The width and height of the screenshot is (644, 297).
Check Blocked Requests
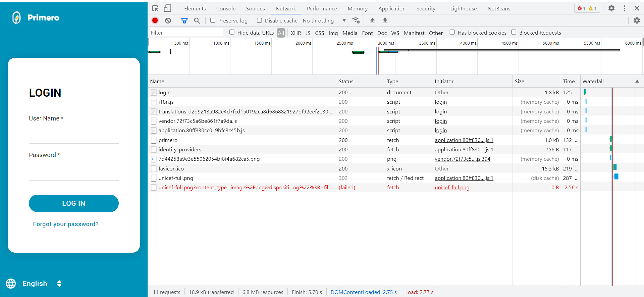(x=514, y=32)
